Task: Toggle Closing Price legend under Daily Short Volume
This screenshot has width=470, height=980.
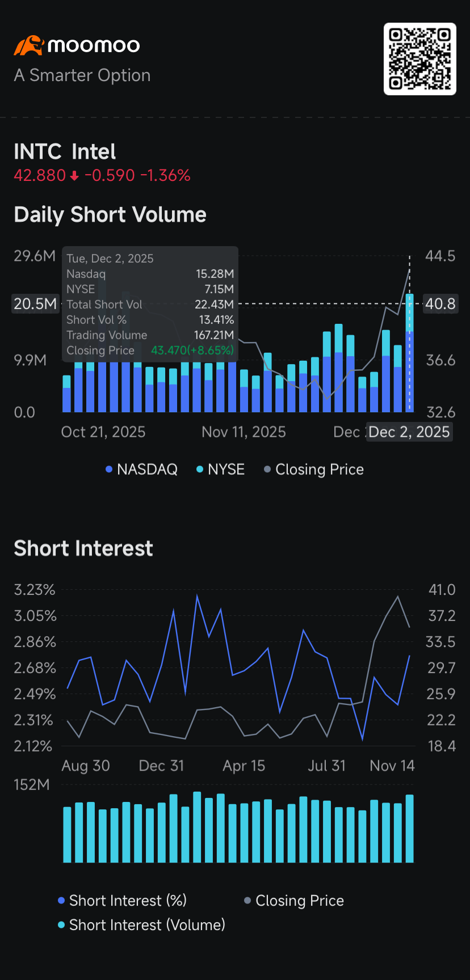Action: [x=314, y=470]
